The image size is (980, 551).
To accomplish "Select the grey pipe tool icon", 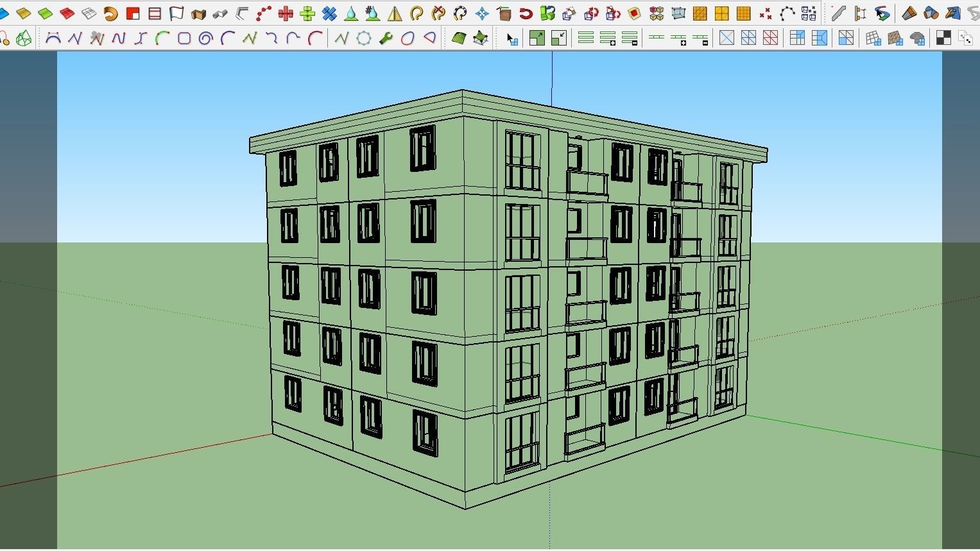I will point(220,13).
